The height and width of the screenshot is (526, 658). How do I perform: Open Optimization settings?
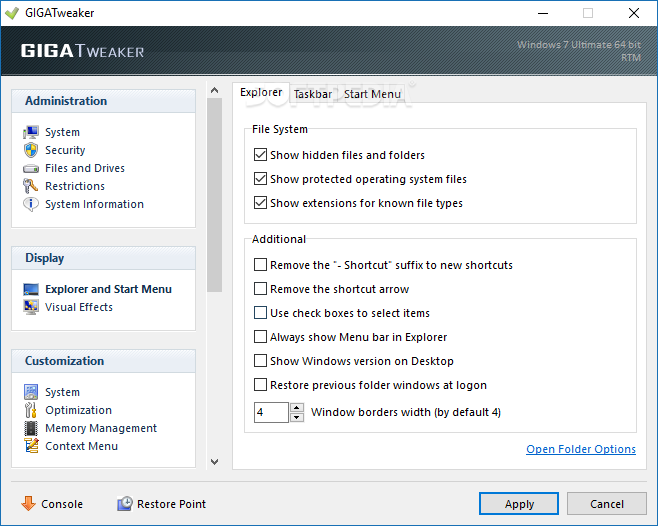pos(78,410)
